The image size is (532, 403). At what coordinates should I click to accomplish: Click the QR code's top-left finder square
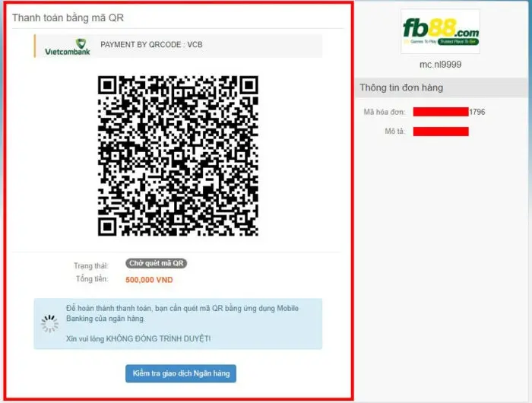pos(108,85)
